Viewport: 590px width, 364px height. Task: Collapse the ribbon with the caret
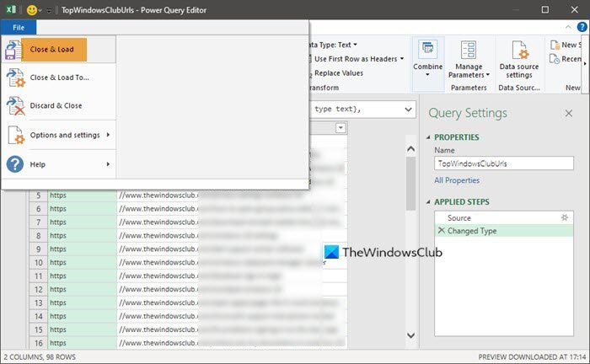point(568,27)
